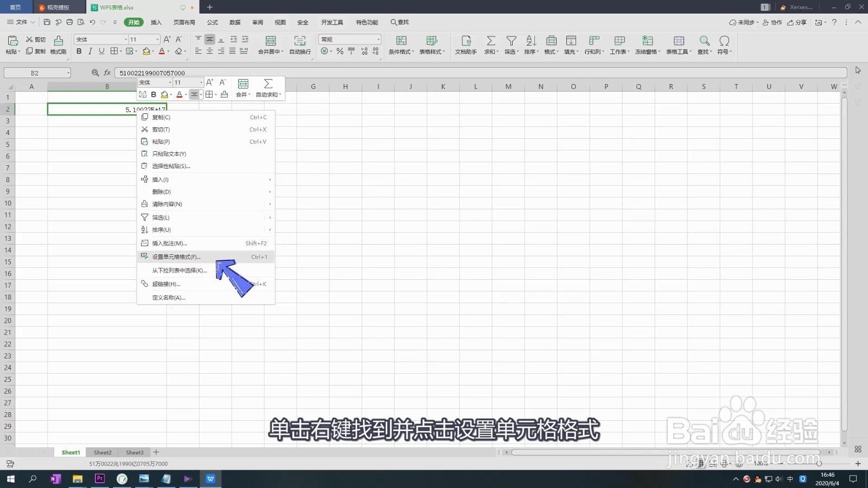This screenshot has width=868, height=488.
Task: Click the ribbon clear format eraser icon
Action: pos(178,51)
